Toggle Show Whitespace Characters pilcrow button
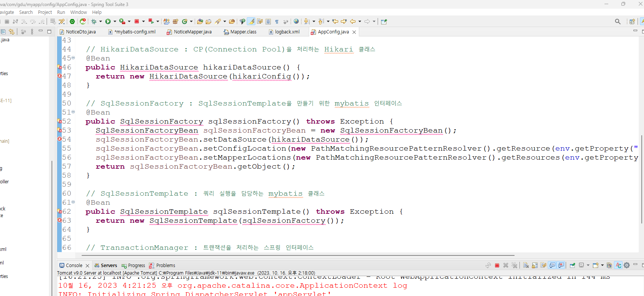644x296 pixels. (277, 21)
